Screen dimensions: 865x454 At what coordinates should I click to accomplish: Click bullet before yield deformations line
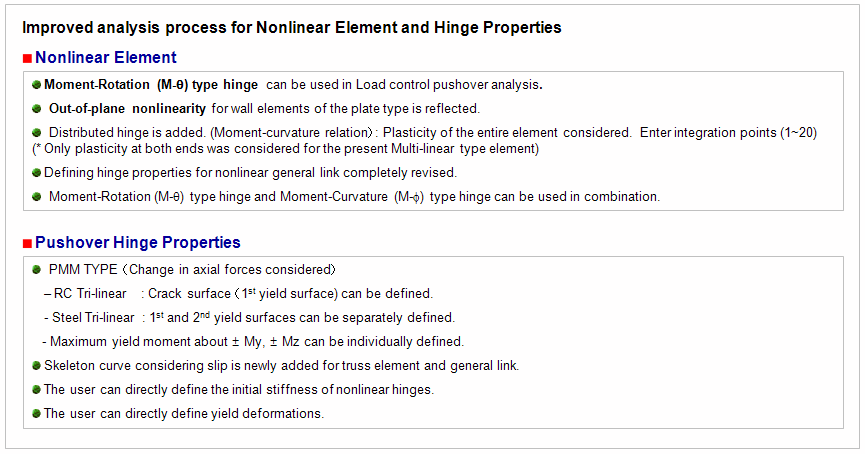click(37, 414)
